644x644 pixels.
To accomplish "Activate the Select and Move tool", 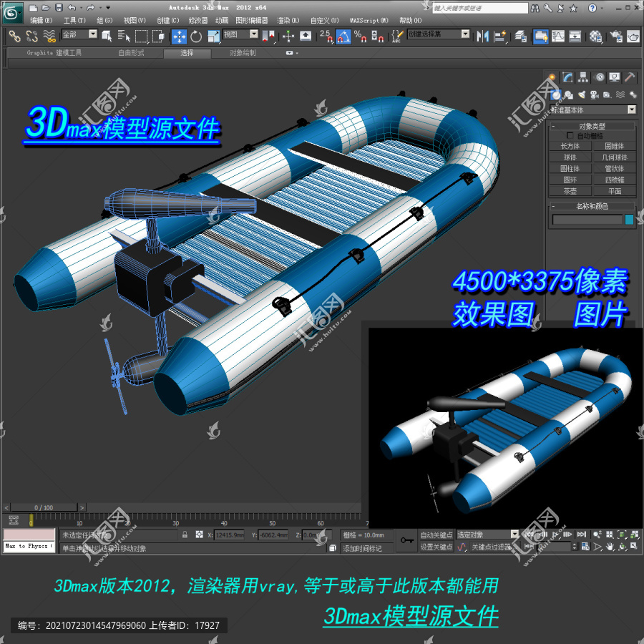I will click(179, 36).
